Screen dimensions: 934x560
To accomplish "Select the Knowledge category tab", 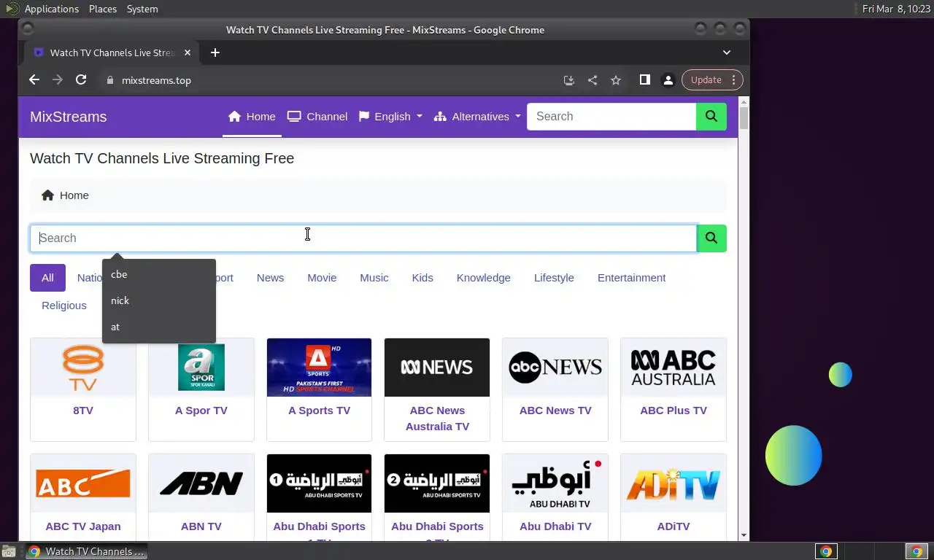I will click(484, 278).
